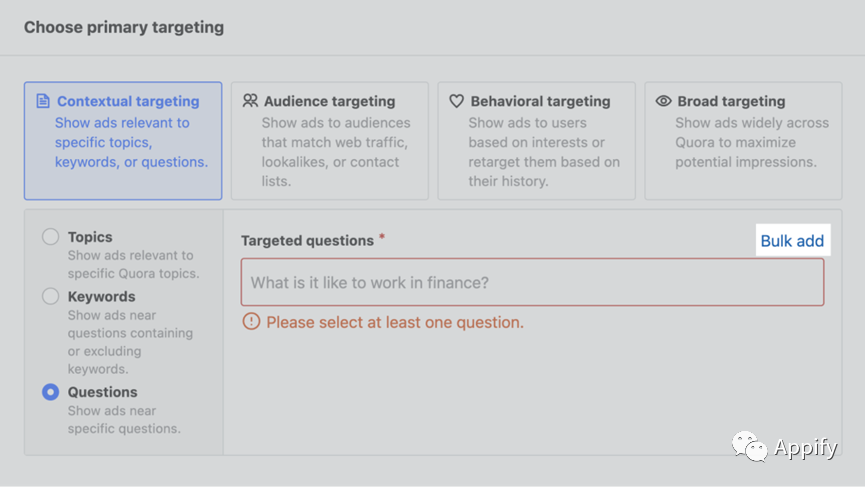Click the heart icon for Behavioral targeting
The width and height of the screenshot is (865, 487).
(x=456, y=101)
